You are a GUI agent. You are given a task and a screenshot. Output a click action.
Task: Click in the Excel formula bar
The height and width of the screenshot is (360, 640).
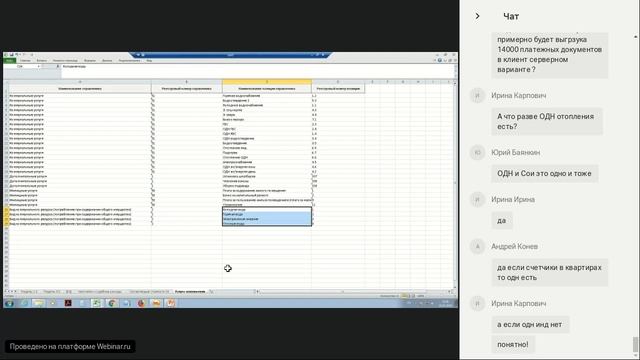click(x=257, y=71)
